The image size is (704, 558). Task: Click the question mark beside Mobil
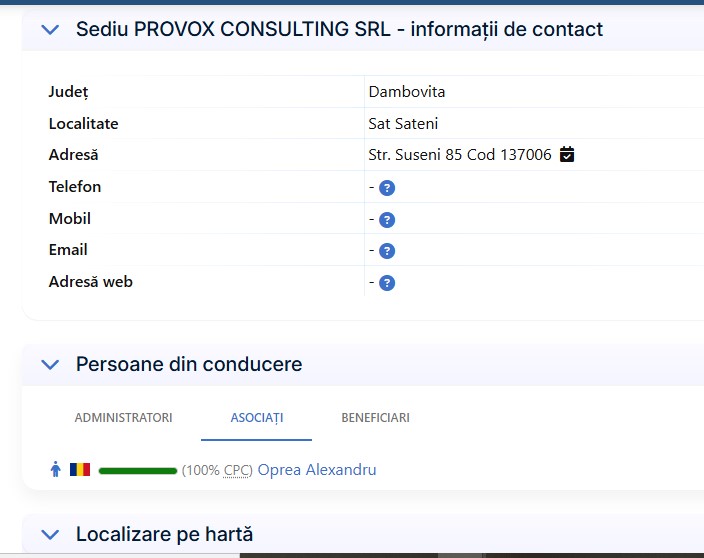click(387, 220)
